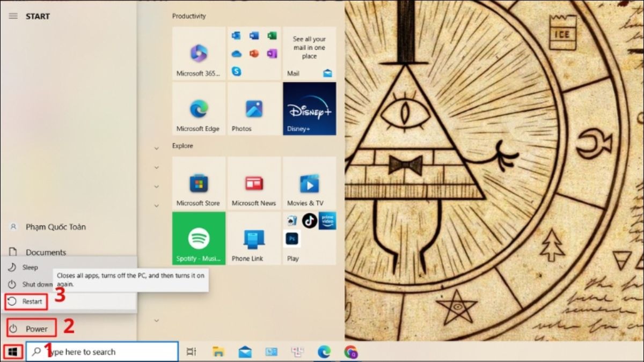Click the Windows Start button
This screenshot has height=362, width=644.
pos(13,352)
